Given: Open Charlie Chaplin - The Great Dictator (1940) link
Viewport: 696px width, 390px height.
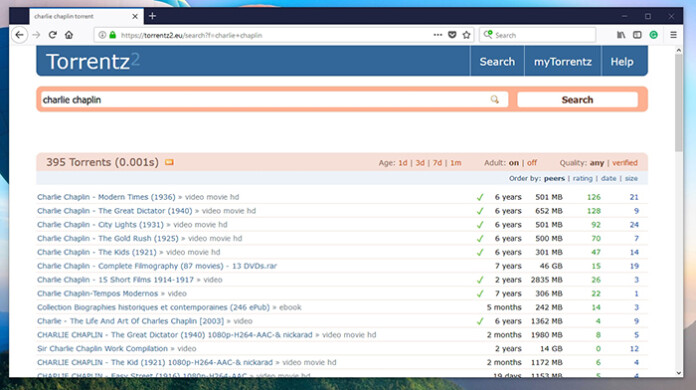Looking at the screenshot, I should [x=115, y=211].
